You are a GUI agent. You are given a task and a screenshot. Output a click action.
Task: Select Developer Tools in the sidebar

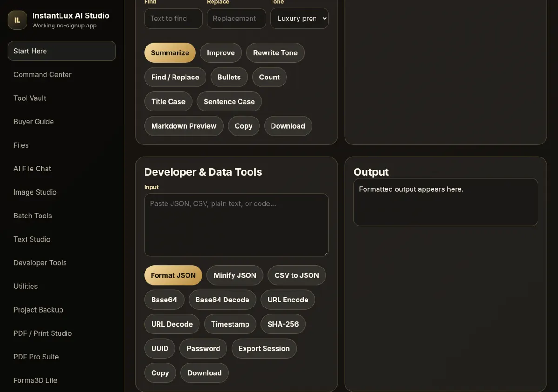[x=62, y=263]
